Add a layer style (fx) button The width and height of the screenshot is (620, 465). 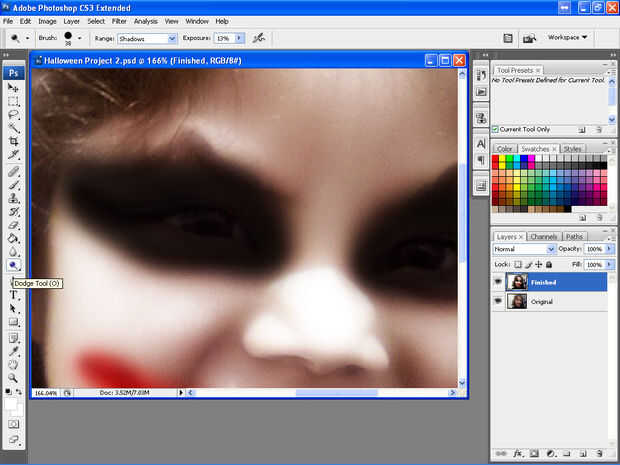coord(517,453)
